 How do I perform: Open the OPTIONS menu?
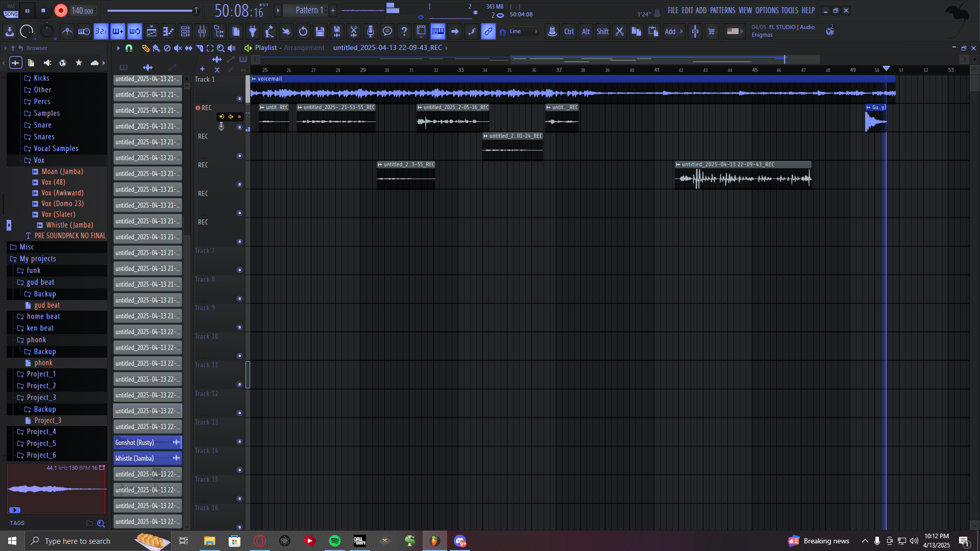pos(767,10)
